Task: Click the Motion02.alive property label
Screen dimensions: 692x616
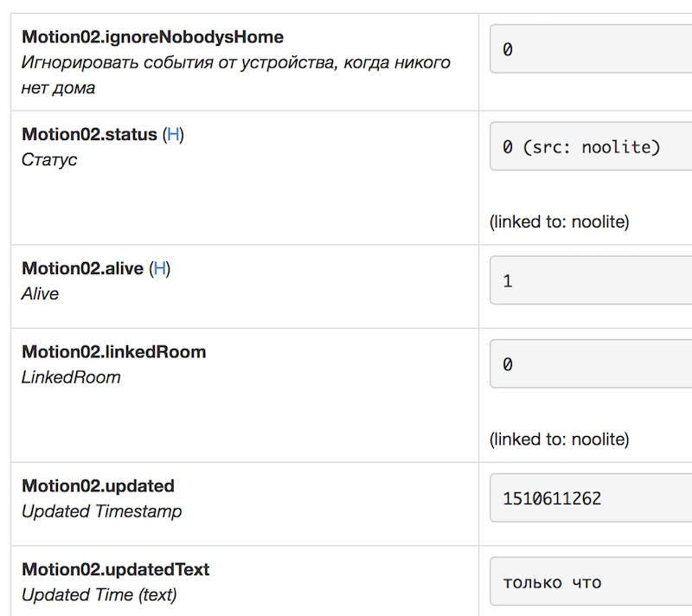Action: pyautogui.click(x=82, y=269)
